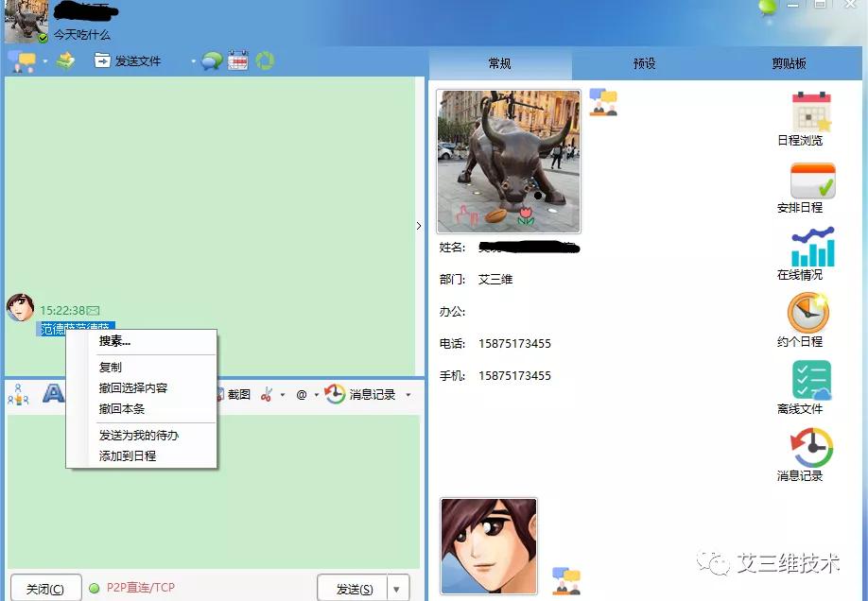Open the dropdown arrow next to the scissors icon
868x601 pixels.
284,394
